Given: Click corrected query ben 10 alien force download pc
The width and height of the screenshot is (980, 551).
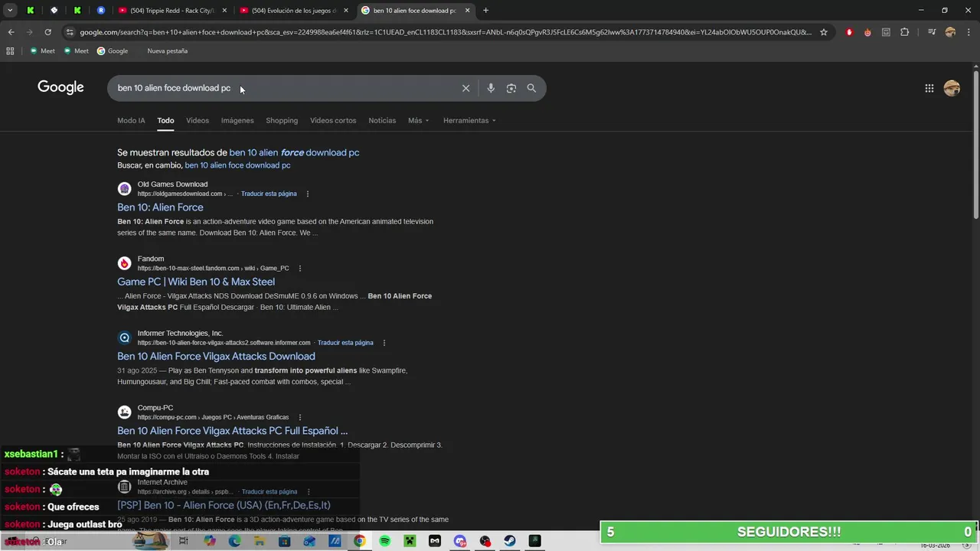Looking at the screenshot, I should (x=294, y=152).
